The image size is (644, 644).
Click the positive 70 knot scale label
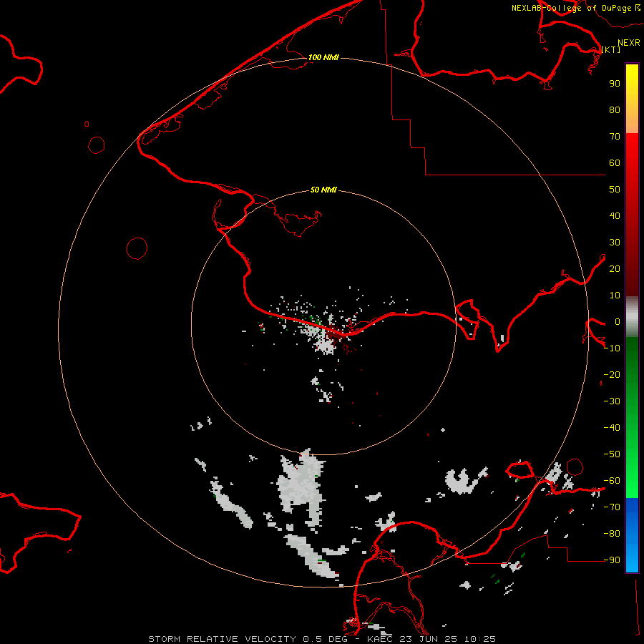click(615, 137)
